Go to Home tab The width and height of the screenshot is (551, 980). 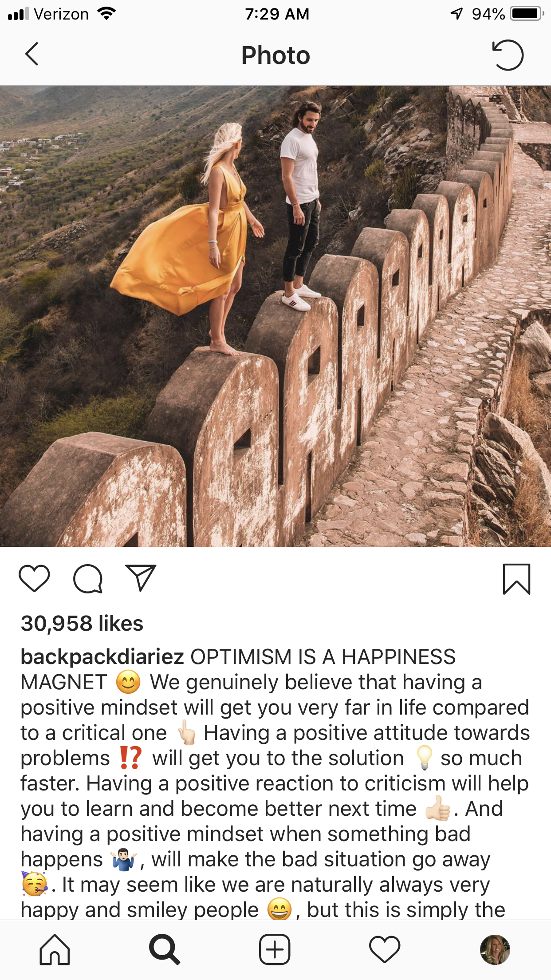coord(55,950)
